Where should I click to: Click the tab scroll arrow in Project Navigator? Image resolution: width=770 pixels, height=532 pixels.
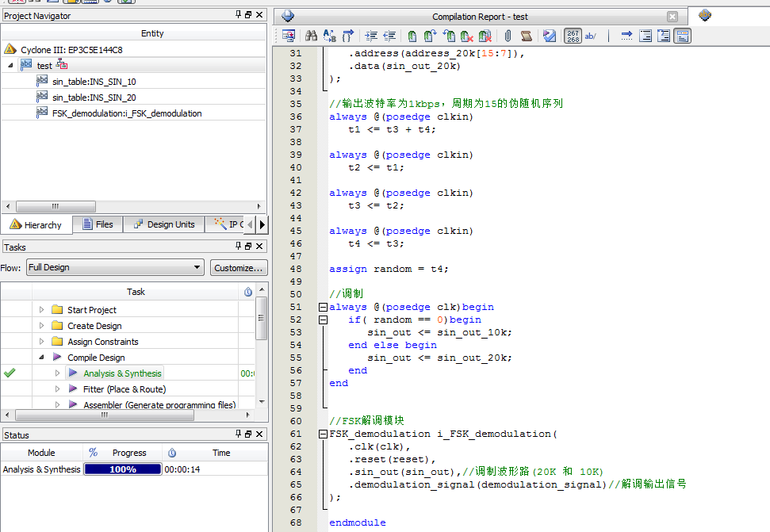[x=260, y=224]
